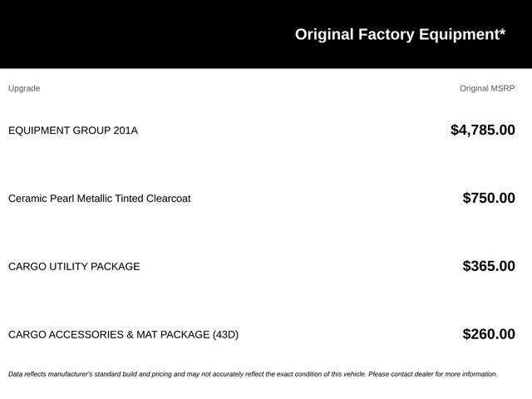The image size is (532, 399).
Task: Click the $365.00 price
Action: pos(489,266)
